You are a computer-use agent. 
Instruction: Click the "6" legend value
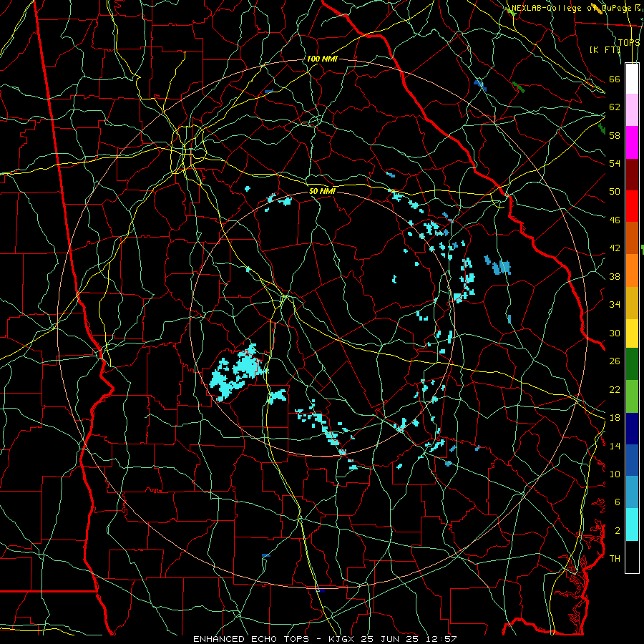click(x=618, y=502)
